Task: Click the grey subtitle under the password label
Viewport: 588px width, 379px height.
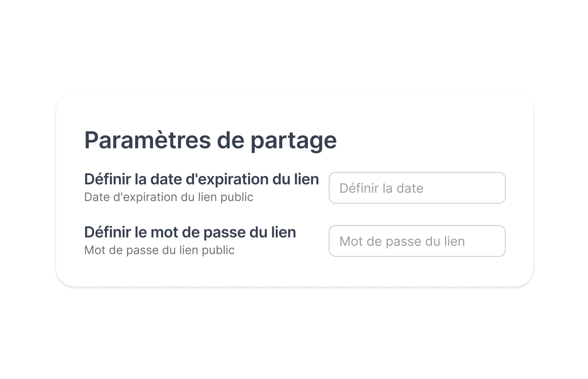Action: (159, 250)
